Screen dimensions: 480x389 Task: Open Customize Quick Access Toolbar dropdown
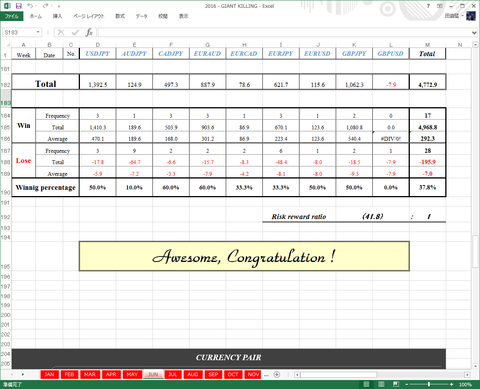click(59, 6)
